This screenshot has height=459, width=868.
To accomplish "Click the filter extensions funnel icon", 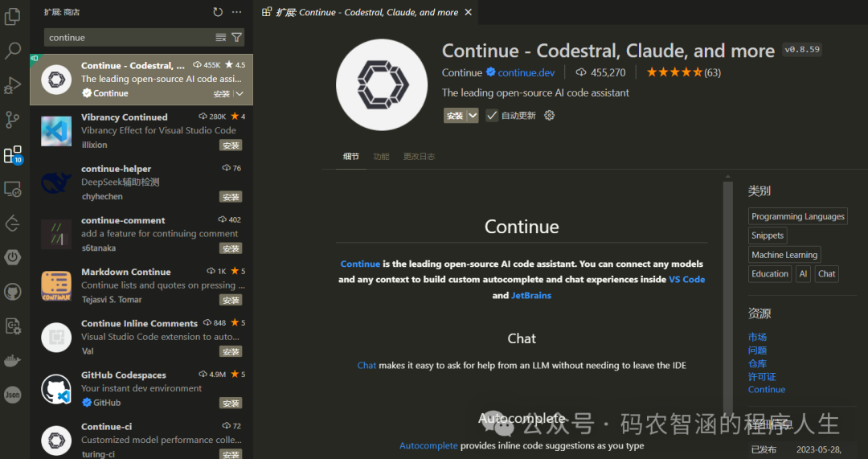I will click(x=237, y=38).
